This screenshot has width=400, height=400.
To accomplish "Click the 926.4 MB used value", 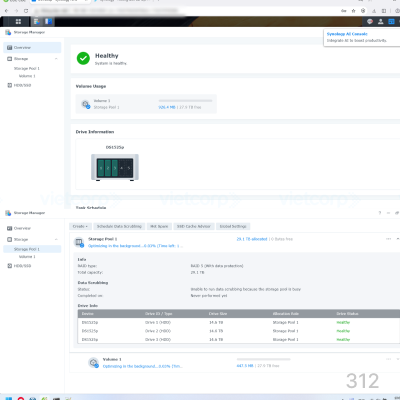I will coord(167,107).
